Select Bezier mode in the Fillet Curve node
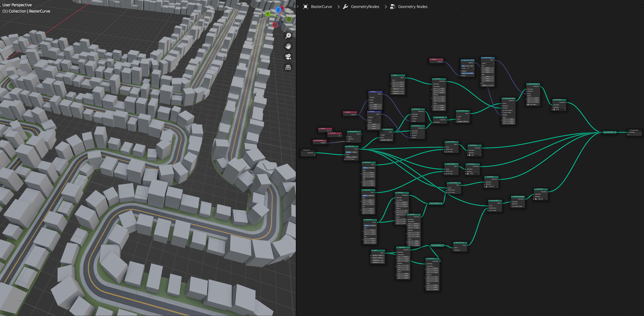The width and height of the screenshot is (644, 316). pyautogui.click(x=349, y=152)
